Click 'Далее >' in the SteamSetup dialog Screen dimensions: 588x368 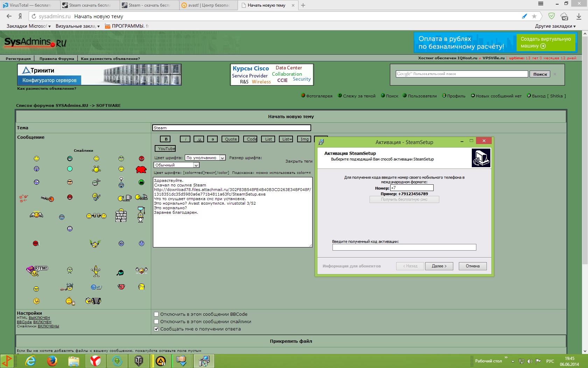coord(439,266)
